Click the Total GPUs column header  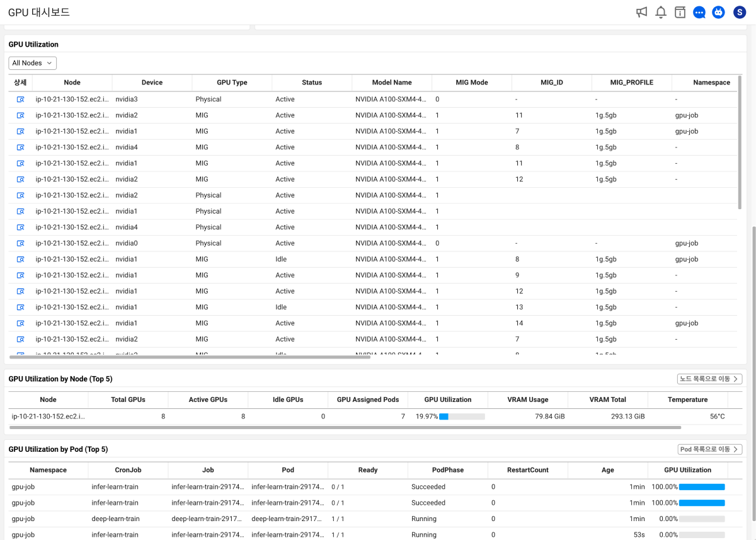pos(128,399)
